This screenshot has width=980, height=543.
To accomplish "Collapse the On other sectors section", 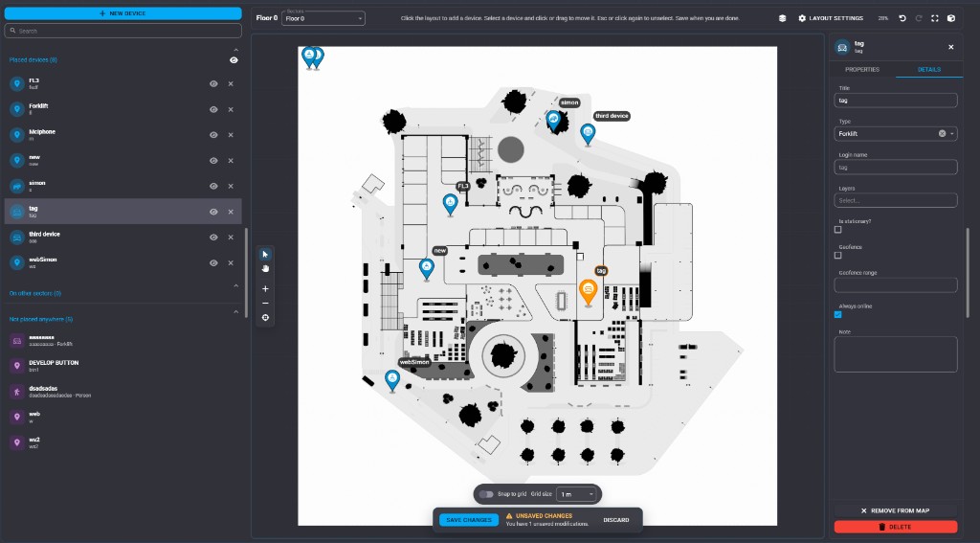I will pos(235,286).
